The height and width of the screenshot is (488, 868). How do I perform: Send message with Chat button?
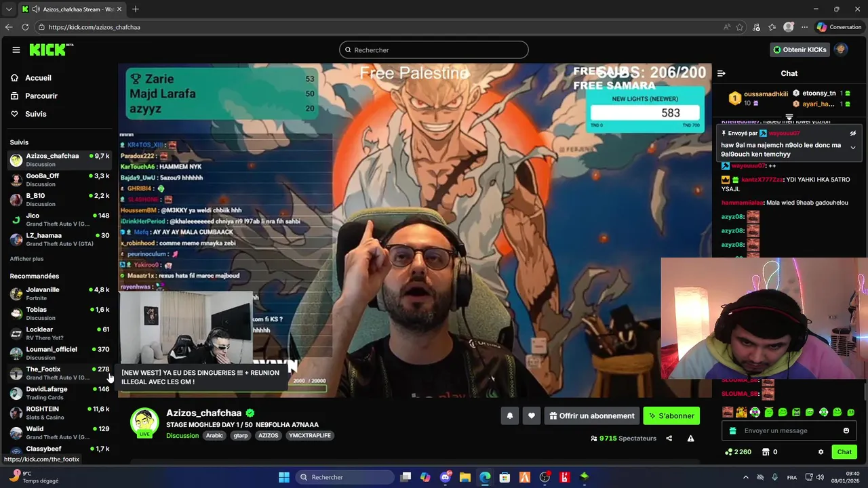(x=844, y=452)
